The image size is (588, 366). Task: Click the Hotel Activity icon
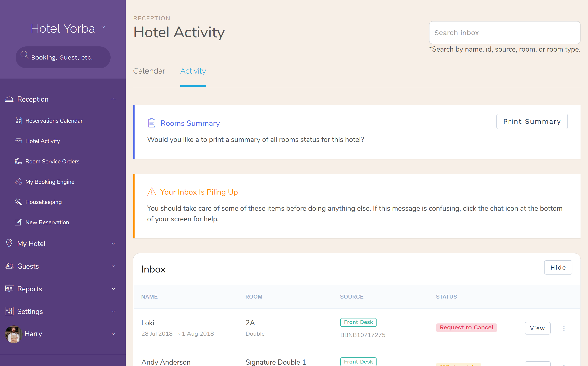point(18,140)
